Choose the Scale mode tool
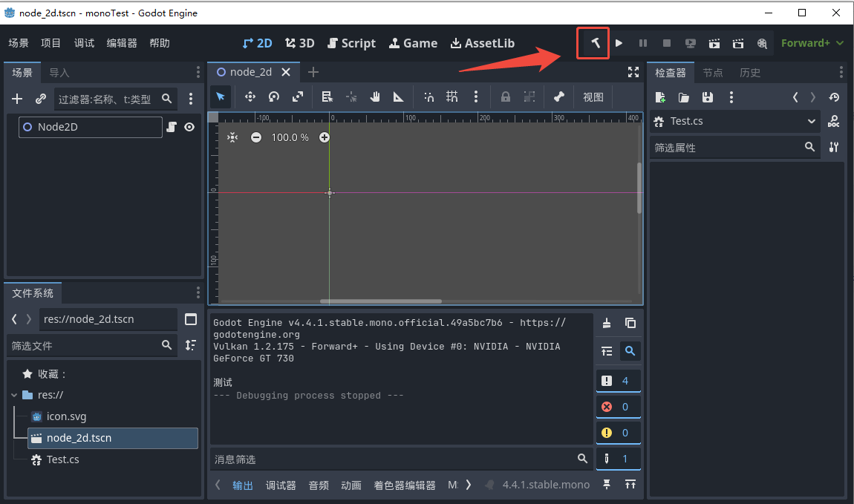 pyautogui.click(x=297, y=97)
